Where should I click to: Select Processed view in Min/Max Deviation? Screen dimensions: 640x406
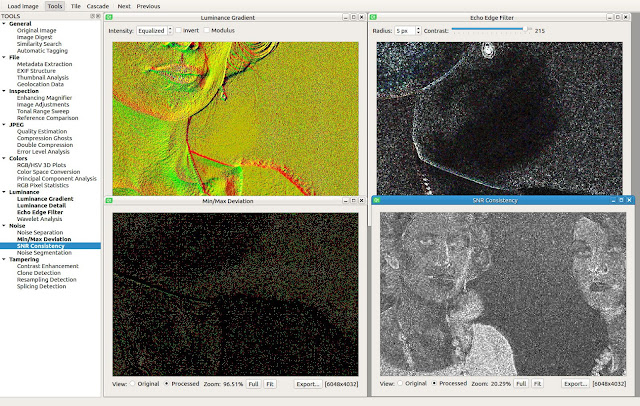tap(166, 384)
